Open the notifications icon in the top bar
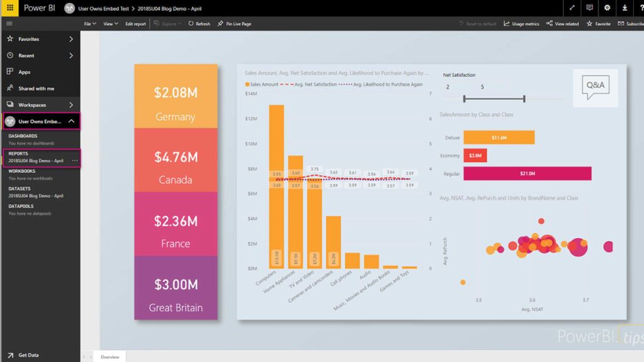Screen dimensions: 644x362 tap(588, 8)
